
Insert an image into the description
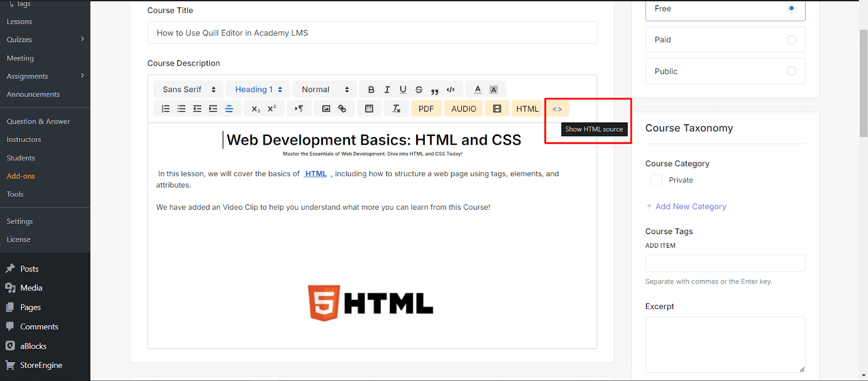pyautogui.click(x=326, y=109)
